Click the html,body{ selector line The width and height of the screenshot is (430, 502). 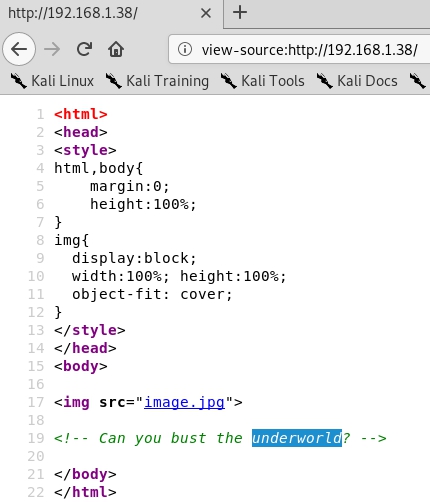99,168
